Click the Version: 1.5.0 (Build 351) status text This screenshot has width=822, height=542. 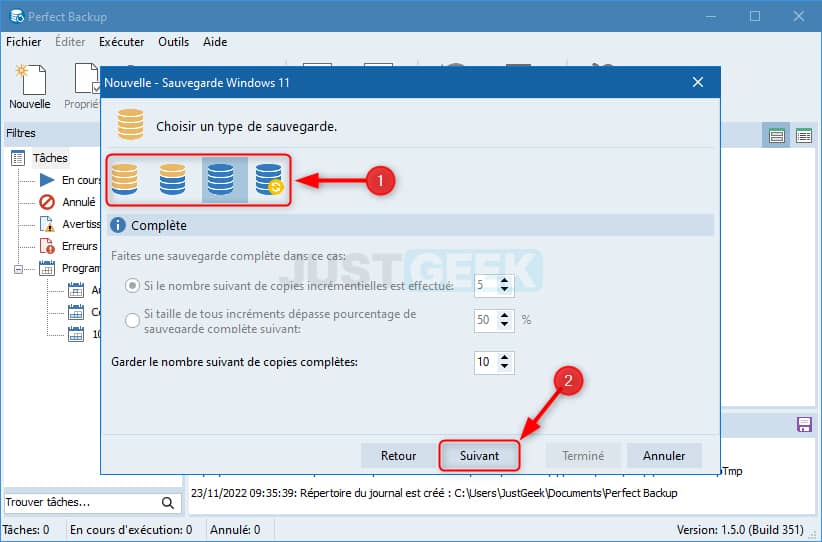[740, 530]
